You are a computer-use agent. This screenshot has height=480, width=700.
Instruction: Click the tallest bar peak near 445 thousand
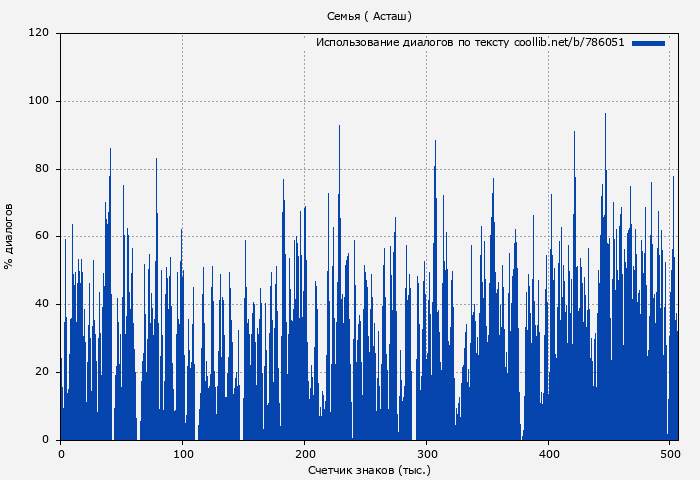[x=605, y=116]
